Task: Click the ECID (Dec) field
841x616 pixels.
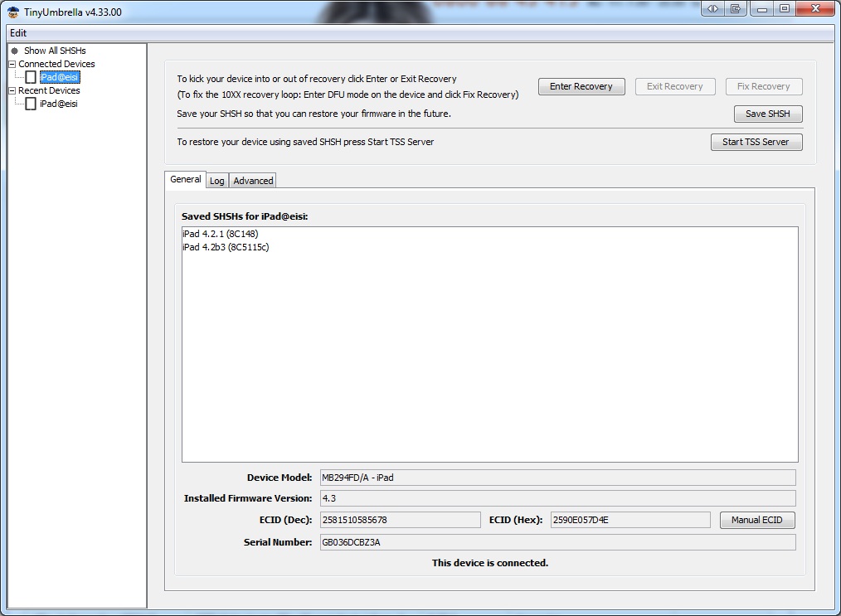Action: pos(400,520)
